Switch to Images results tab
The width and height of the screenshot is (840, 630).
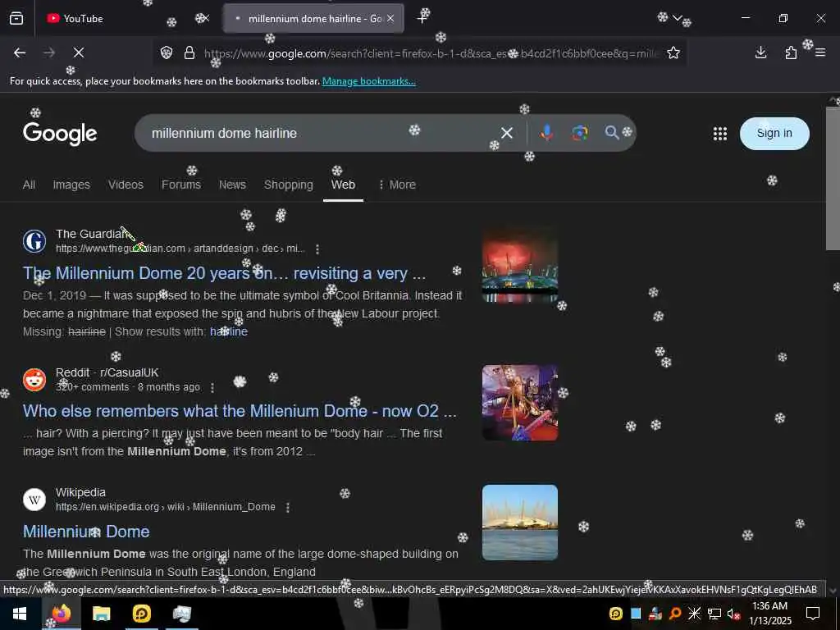coord(71,185)
